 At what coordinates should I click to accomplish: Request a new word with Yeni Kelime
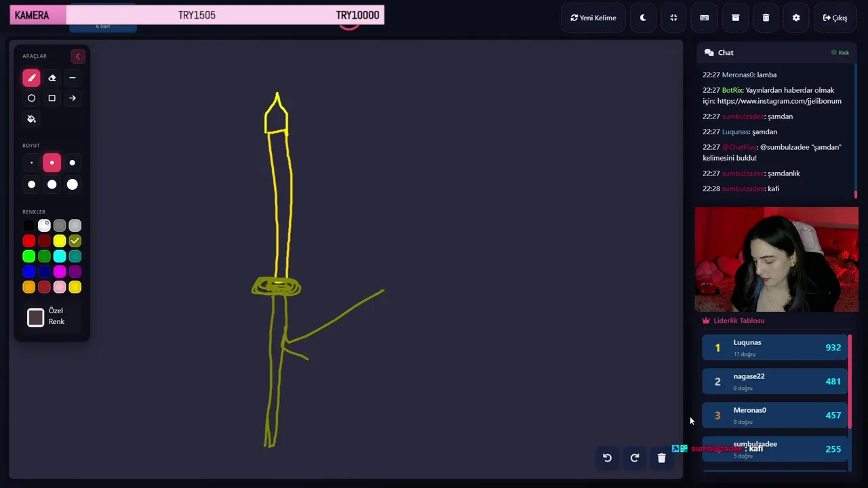593,18
